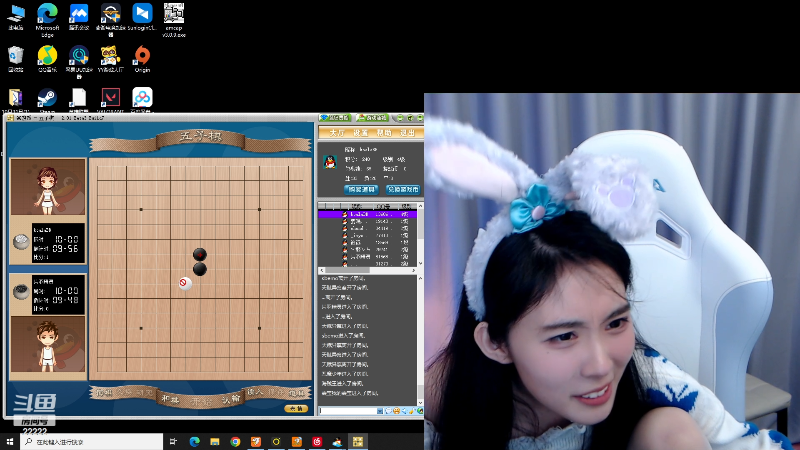Viewport: 800px width, 450px height.
Task: Open File Explorer from the taskbar
Action: pos(215,442)
